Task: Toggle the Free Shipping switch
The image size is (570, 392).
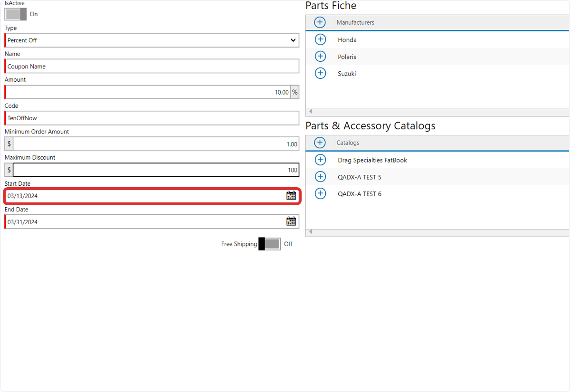Action: click(269, 244)
